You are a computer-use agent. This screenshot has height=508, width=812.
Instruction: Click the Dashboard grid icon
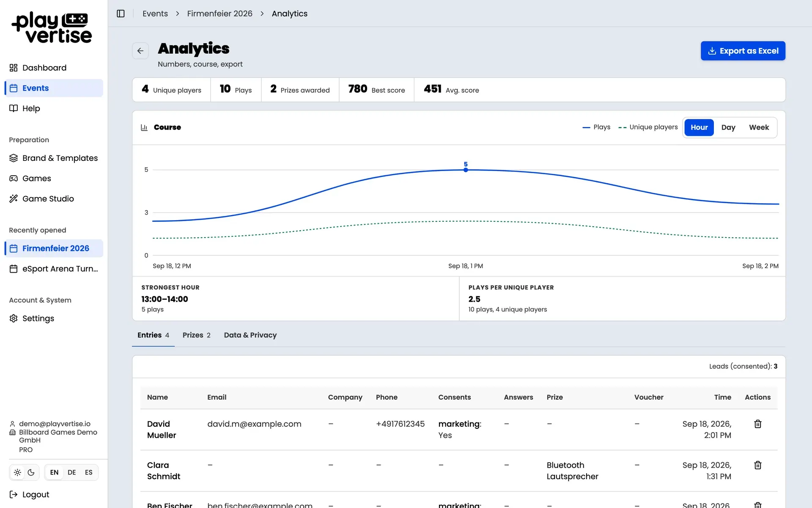click(14, 68)
